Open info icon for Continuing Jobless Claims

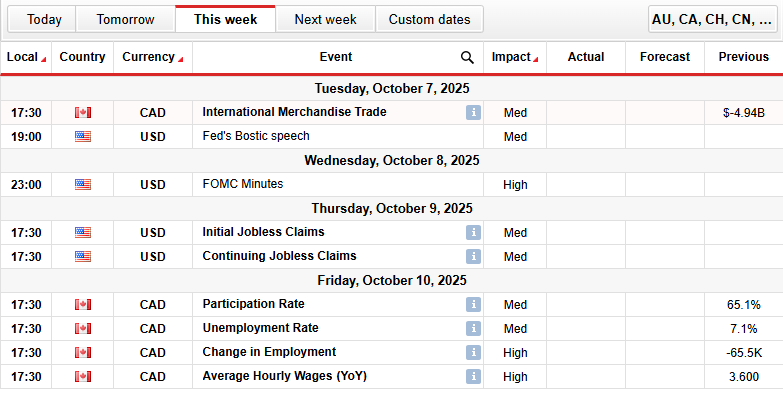[473, 257]
